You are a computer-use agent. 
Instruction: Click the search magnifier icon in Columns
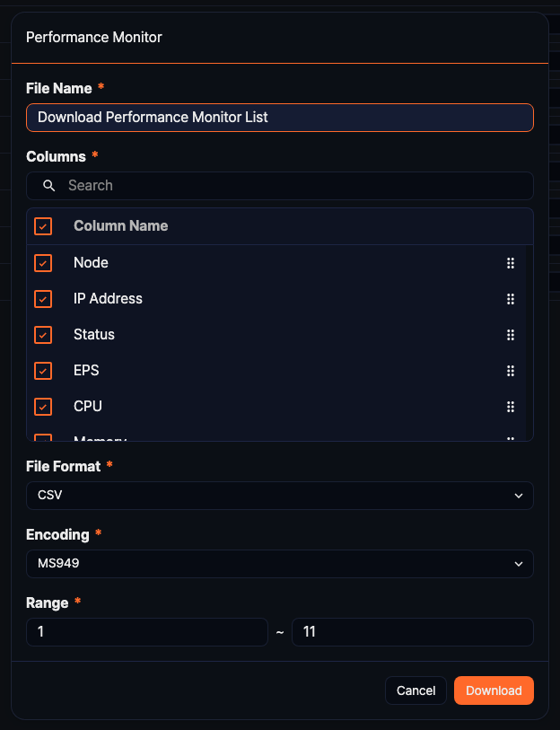pos(48,186)
